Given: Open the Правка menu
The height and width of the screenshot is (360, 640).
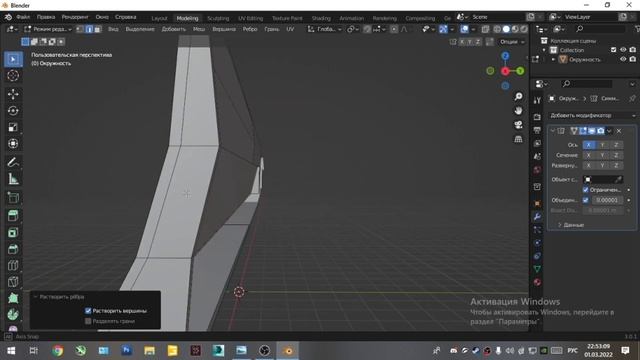Looking at the screenshot, I should 46,17.
